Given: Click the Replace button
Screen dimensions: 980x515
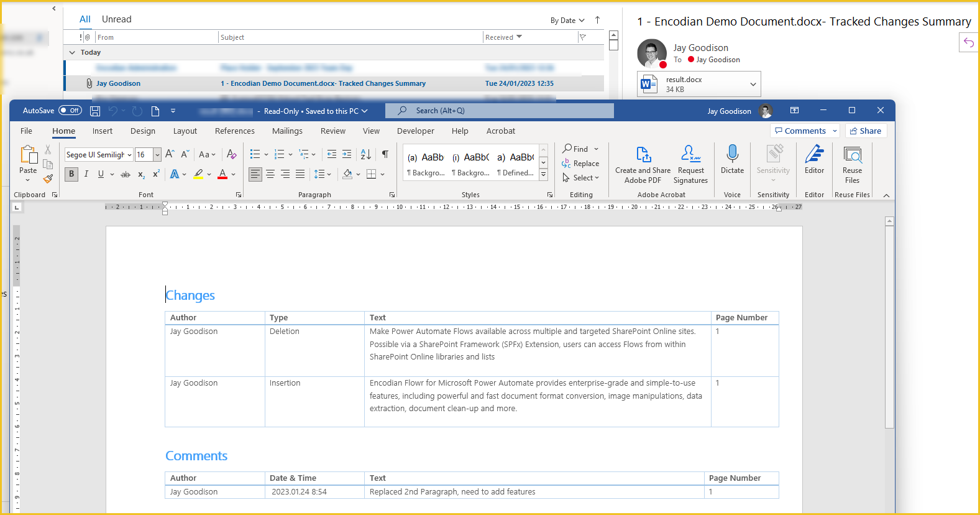Looking at the screenshot, I should 580,164.
